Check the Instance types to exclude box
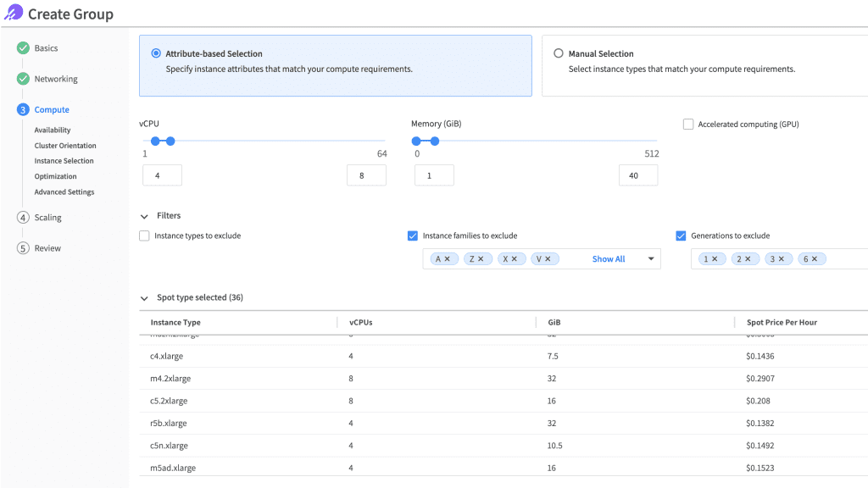The height and width of the screenshot is (488, 868). 144,236
